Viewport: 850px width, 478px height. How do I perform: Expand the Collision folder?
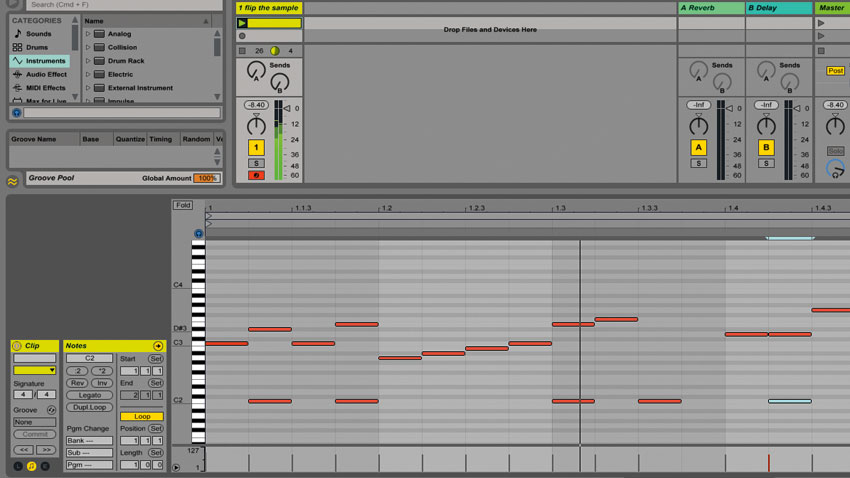tap(88, 47)
